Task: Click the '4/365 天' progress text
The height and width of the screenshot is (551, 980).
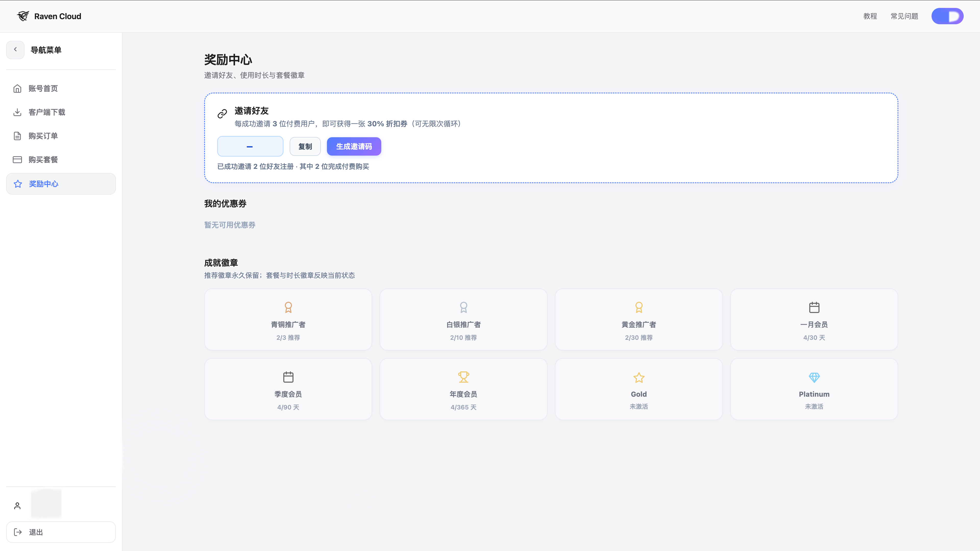Action: [463, 407]
